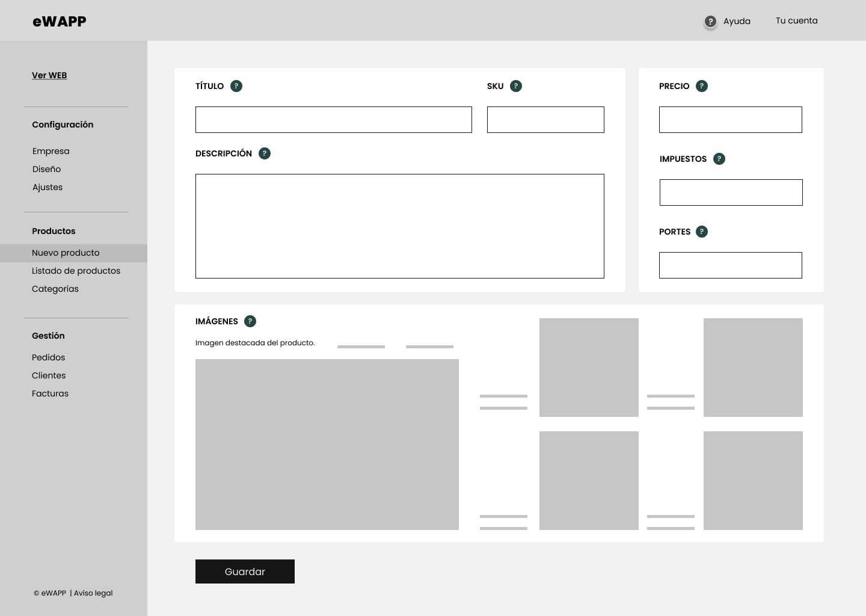This screenshot has height=616, width=866.
Task: Open the help tooltip beside PRECIO
Action: tap(701, 86)
